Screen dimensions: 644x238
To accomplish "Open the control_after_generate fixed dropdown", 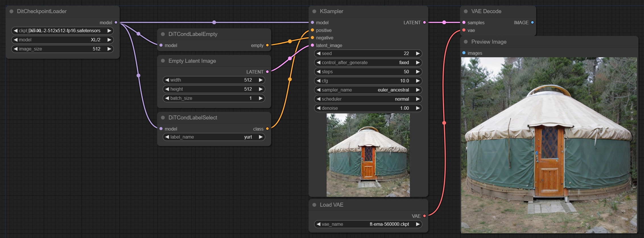I will pos(368,62).
